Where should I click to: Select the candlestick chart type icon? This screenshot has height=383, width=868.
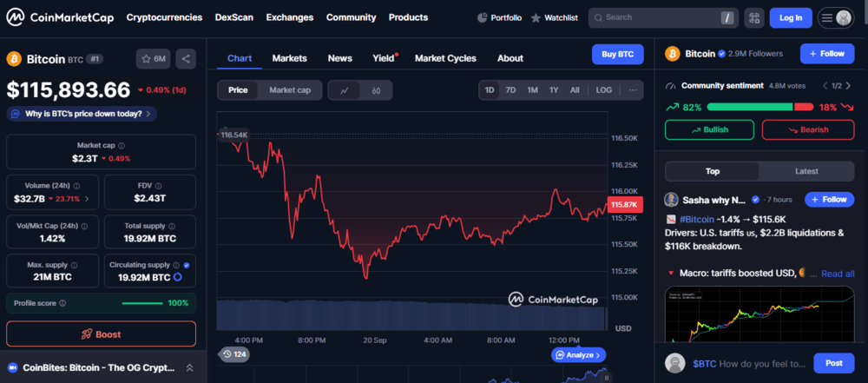tap(376, 90)
